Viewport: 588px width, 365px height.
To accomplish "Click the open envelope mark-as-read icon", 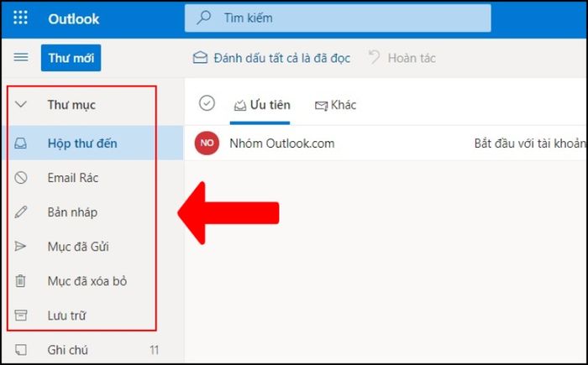I will coord(200,57).
